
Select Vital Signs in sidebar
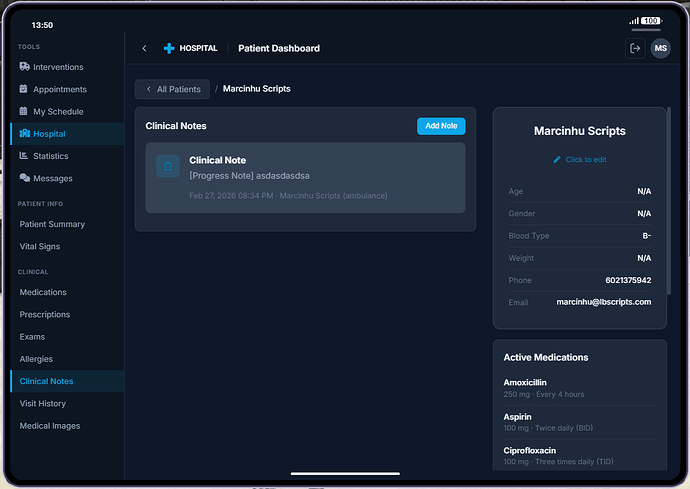pos(40,246)
